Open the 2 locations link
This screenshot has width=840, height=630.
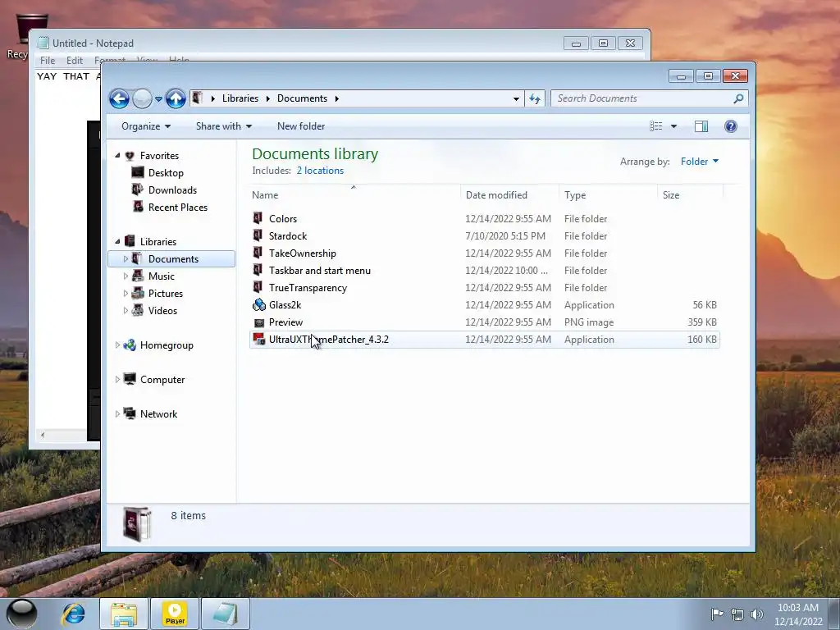[321, 171]
